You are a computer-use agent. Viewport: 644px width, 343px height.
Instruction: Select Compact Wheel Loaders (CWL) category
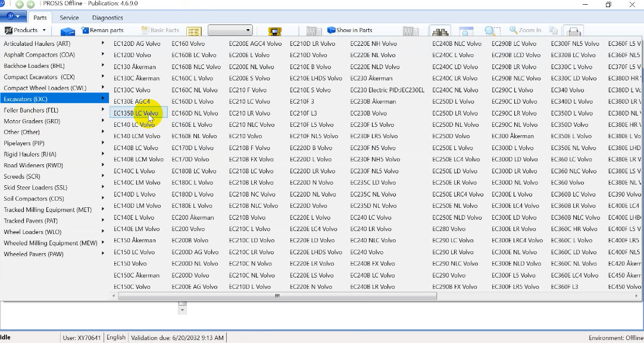54,88
